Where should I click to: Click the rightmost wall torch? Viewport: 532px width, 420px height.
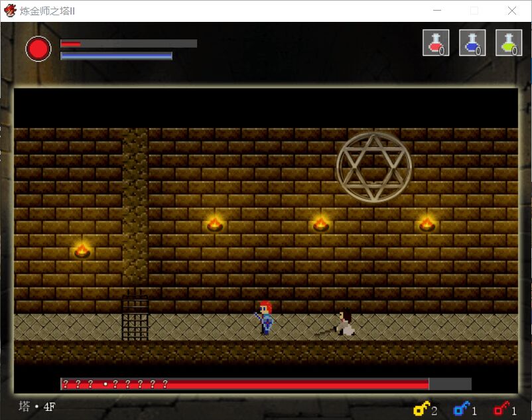[427, 224]
